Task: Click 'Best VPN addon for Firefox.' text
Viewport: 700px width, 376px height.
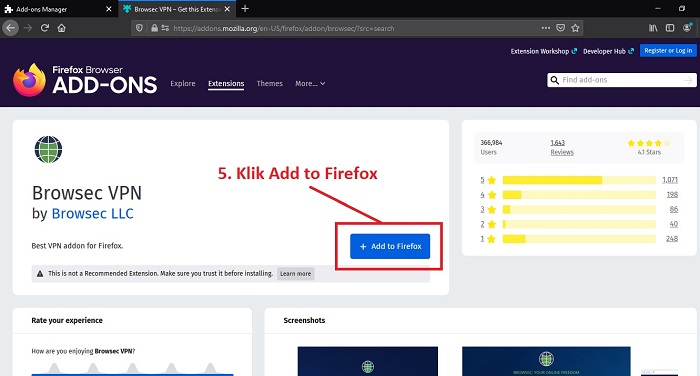Action: pos(77,246)
